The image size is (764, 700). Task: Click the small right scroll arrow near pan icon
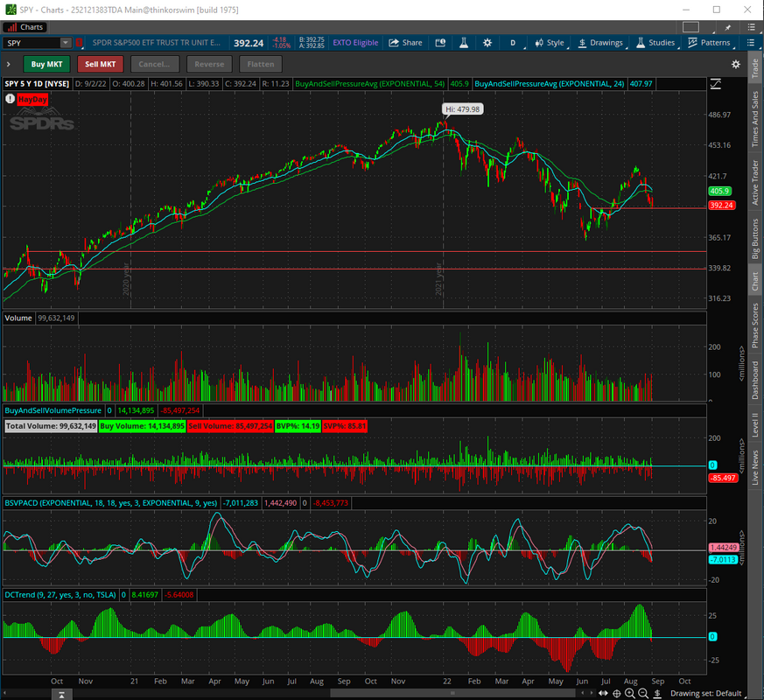(x=592, y=693)
